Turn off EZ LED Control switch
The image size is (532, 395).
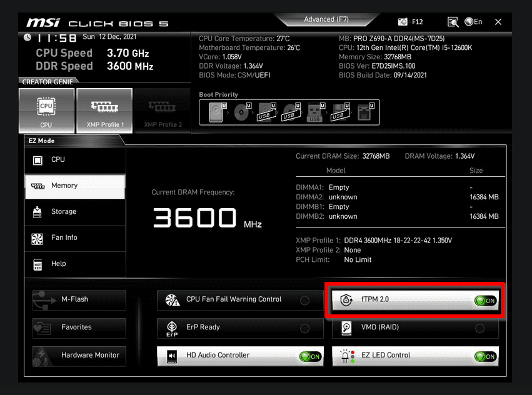[486, 356]
